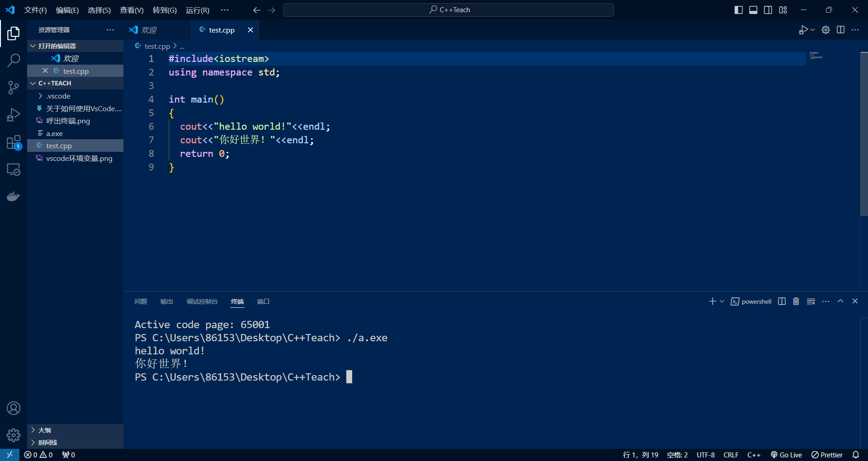The height and width of the screenshot is (461, 868).
Task: Switch to the 输出 panel tab
Action: [x=166, y=301]
